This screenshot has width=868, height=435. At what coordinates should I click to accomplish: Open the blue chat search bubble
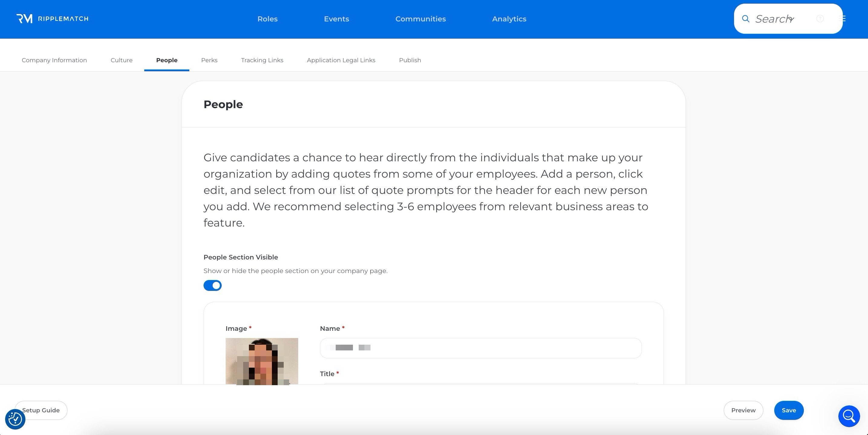pos(849,416)
